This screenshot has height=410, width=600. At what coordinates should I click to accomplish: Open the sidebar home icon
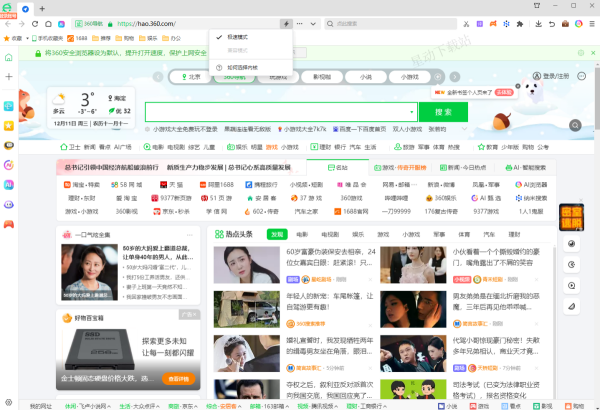tap(9, 57)
